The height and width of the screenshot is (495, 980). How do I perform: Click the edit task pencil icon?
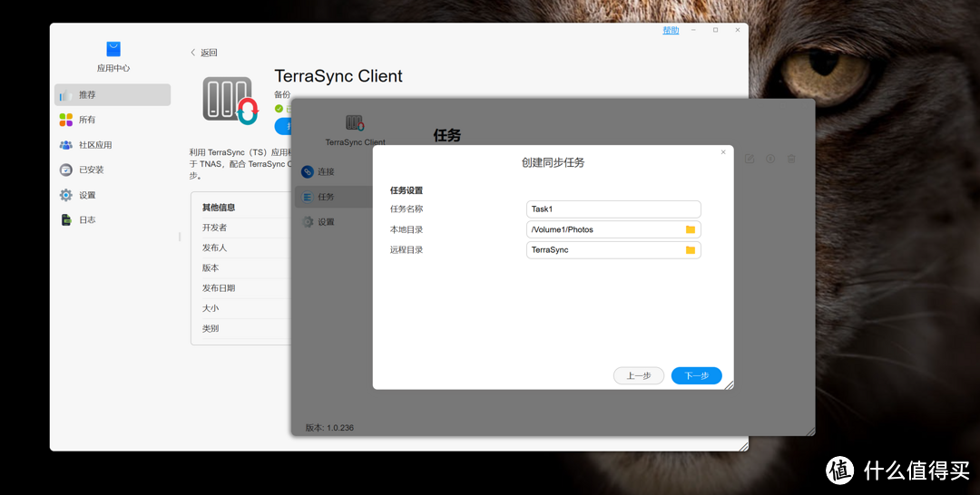tap(750, 159)
